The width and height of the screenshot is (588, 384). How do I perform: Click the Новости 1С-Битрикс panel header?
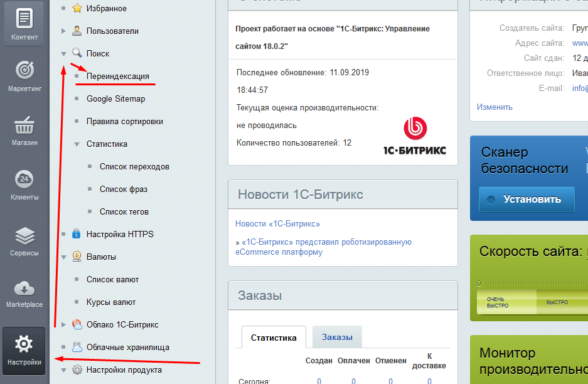343,195
